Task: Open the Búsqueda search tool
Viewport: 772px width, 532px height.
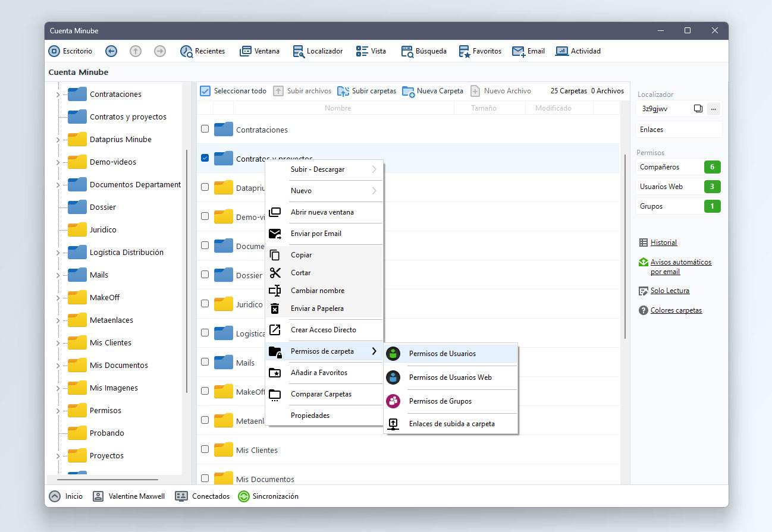Action: 407,51
